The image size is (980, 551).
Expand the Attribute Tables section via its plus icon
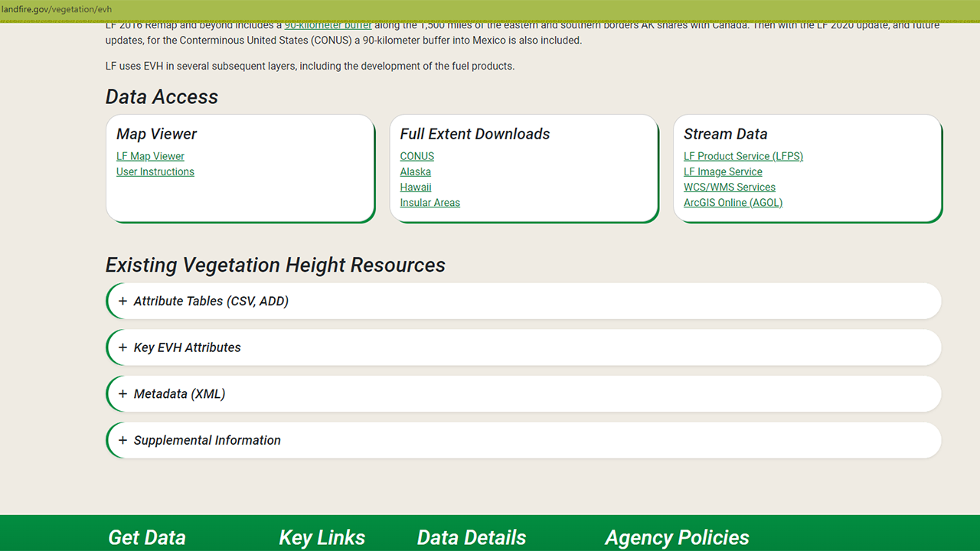[x=122, y=301]
